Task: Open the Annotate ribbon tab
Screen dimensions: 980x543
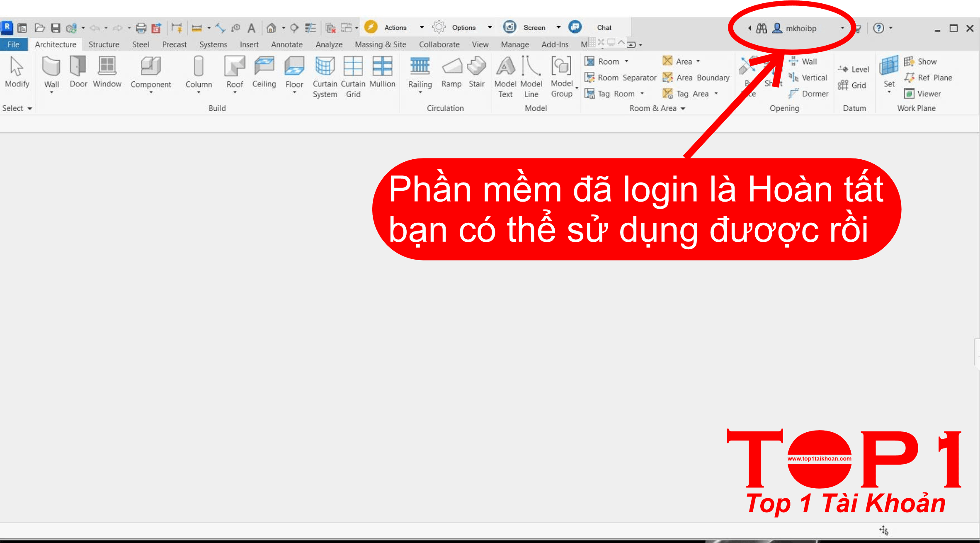Action: click(286, 44)
